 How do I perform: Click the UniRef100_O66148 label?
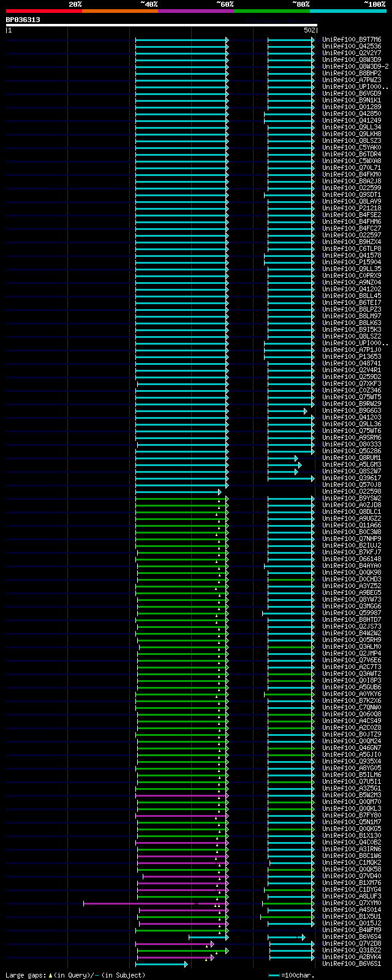click(x=352, y=559)
